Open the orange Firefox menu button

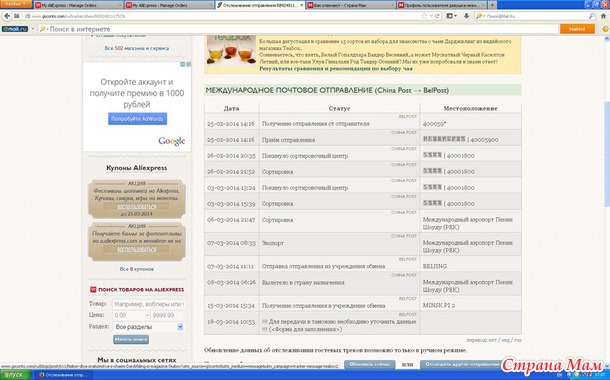(x=16, y=4)
